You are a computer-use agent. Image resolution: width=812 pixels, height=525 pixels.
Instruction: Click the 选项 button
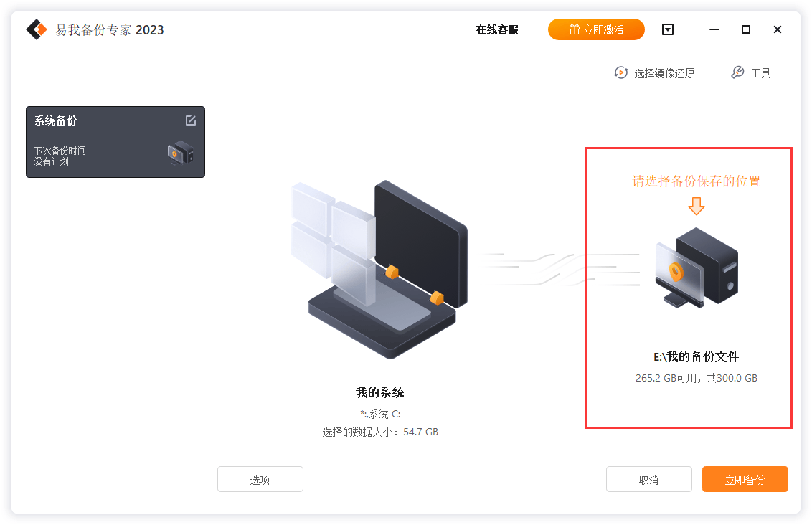point(260,479)
